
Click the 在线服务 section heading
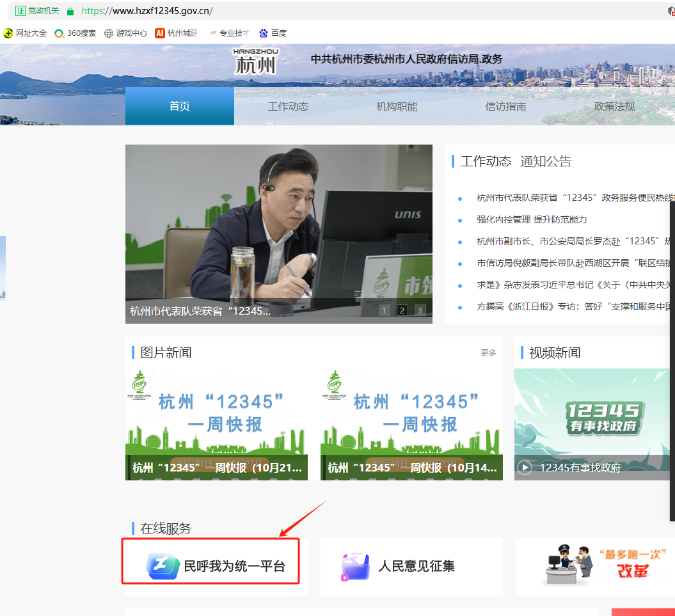166,528
